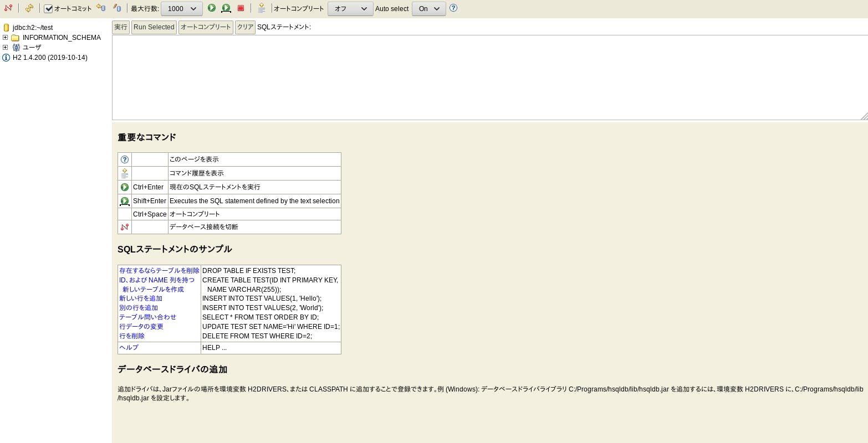Viewport: 868px width, 443px height.
Task: Click the help icon in commands table
Action: pos(125,159)
